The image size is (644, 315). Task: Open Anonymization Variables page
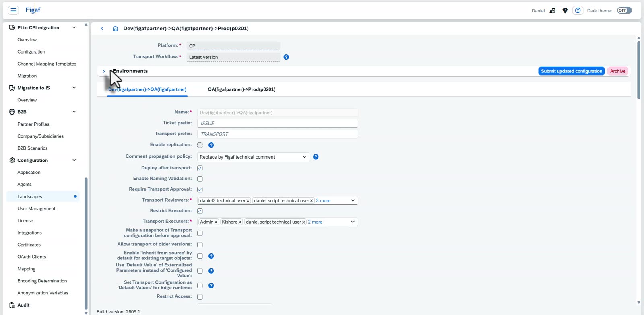tap(43, 293)
